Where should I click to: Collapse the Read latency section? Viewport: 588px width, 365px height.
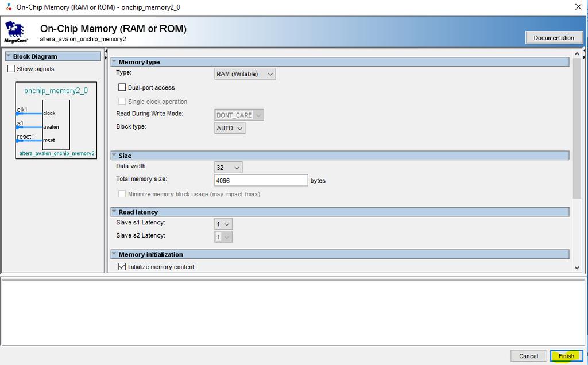point(340,212)
